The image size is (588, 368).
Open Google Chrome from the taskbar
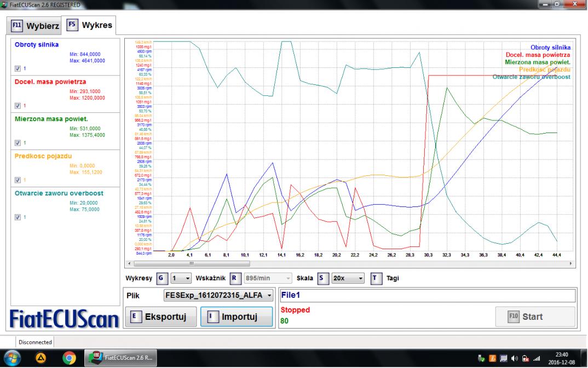pos(69,359)
